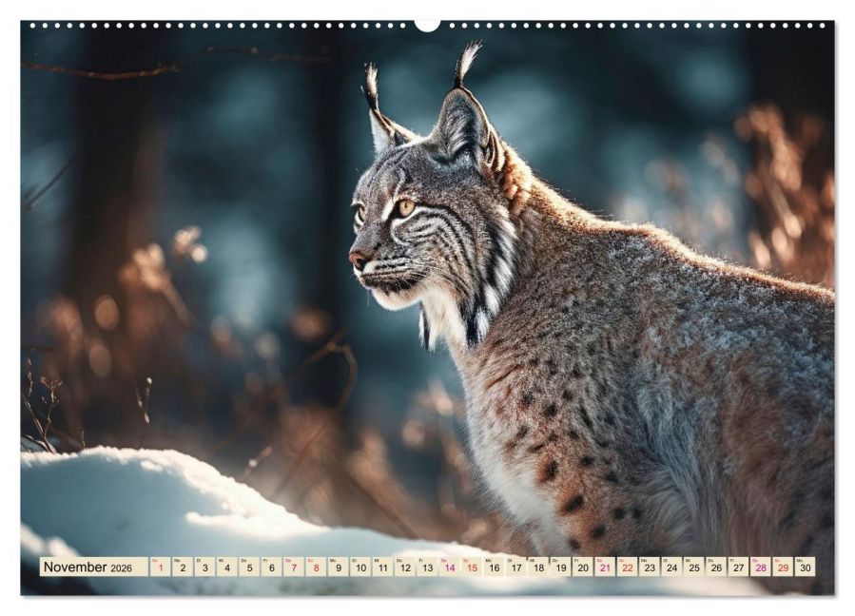
Task: Select day 4 in the calendar strip
Action: click(x=227, y=567)
